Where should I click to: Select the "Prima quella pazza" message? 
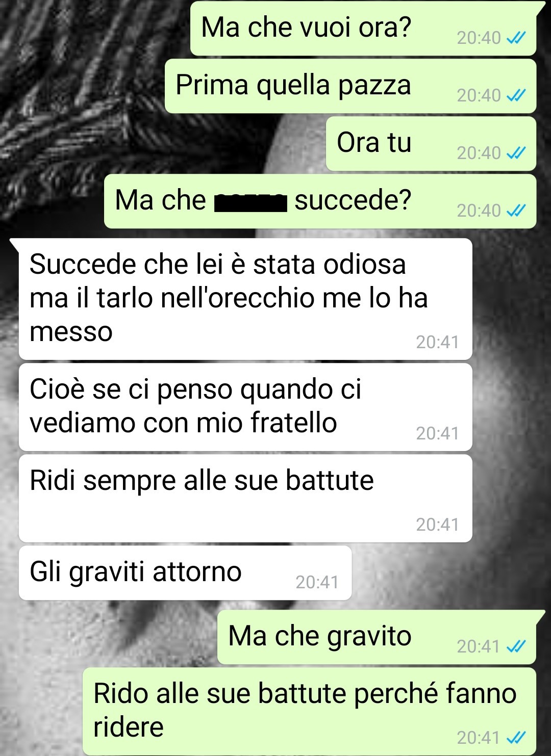tap(350, 86)
